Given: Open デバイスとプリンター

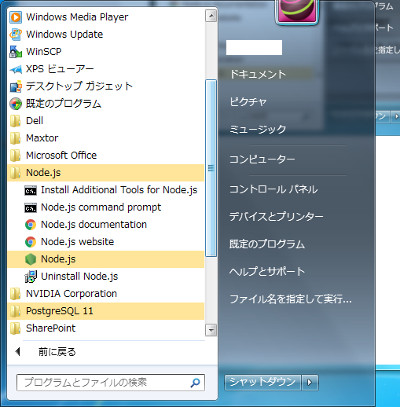Looking at the screenshot, I should [276, 217].
